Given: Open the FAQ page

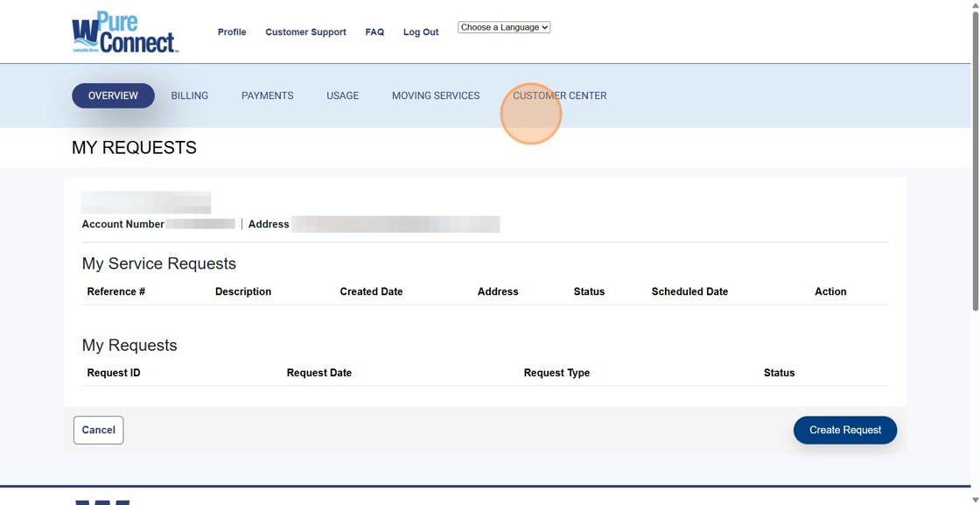Looking at the screenshot, I should [x=374, y=32].
